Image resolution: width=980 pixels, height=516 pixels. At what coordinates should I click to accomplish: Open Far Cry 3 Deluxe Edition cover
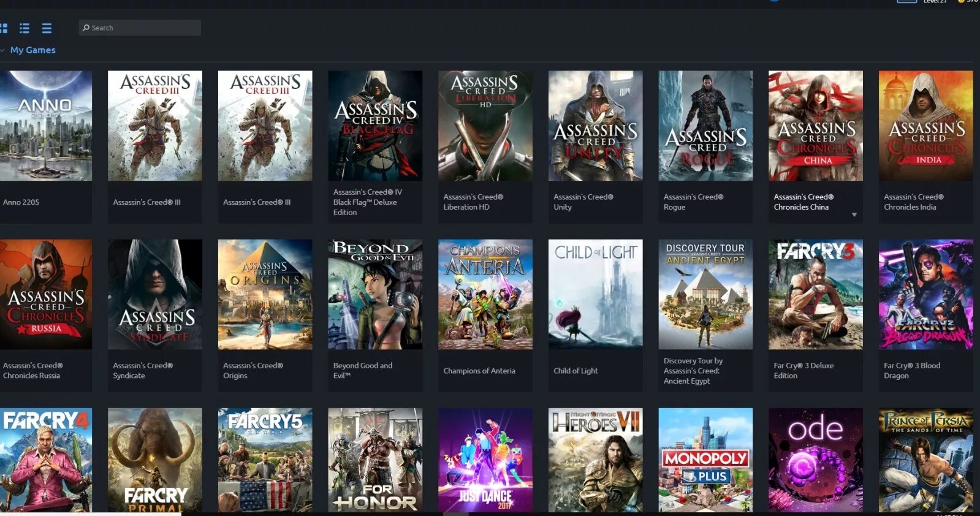point(816,294)
